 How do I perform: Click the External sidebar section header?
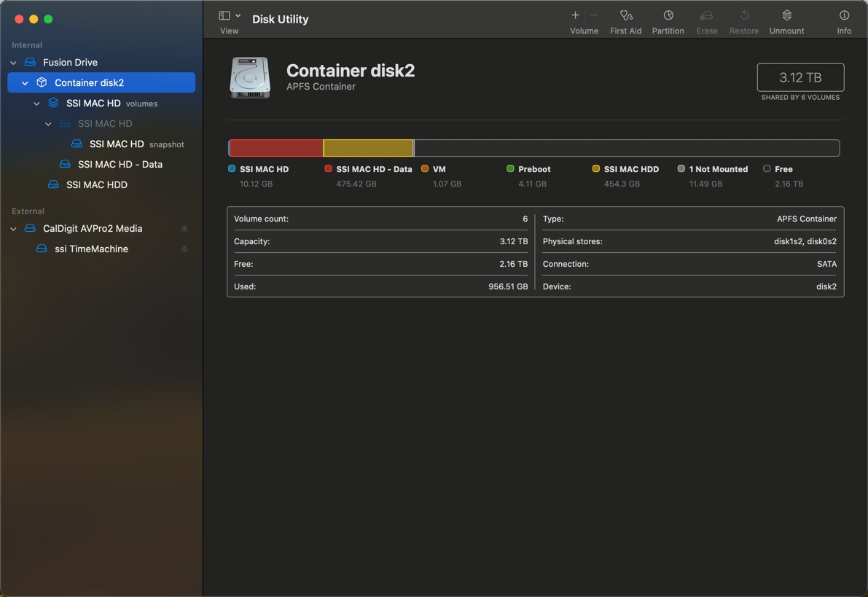click(x=28, y=211)
